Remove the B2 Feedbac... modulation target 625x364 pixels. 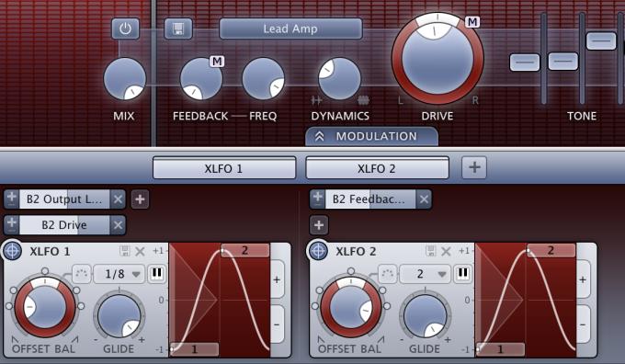tap(424, 199)
